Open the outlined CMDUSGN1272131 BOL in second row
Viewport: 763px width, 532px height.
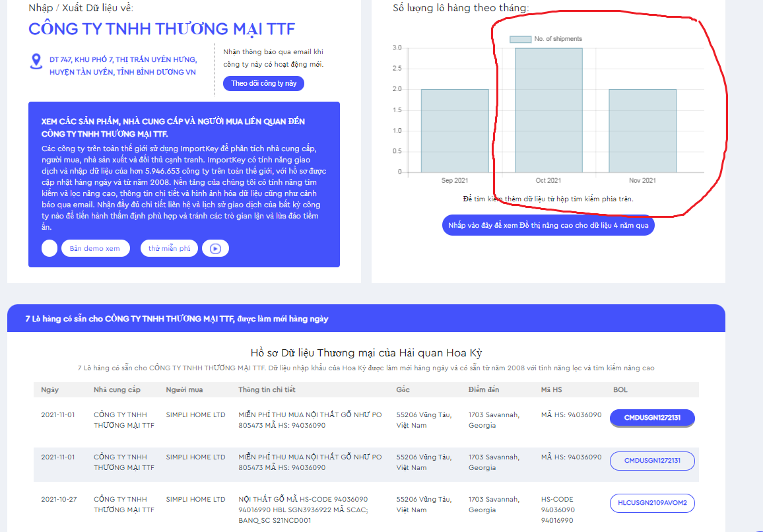pyautogui.click(x=652, y=461)
